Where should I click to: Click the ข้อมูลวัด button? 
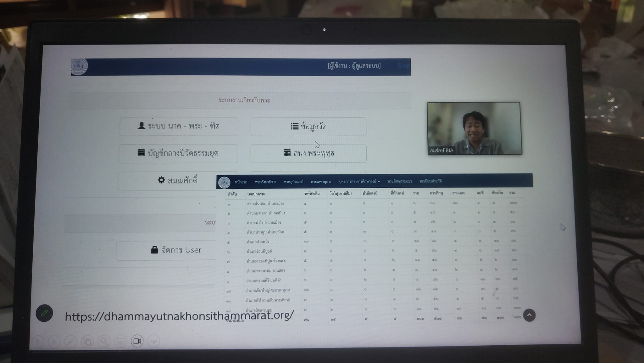pos(308,127)
